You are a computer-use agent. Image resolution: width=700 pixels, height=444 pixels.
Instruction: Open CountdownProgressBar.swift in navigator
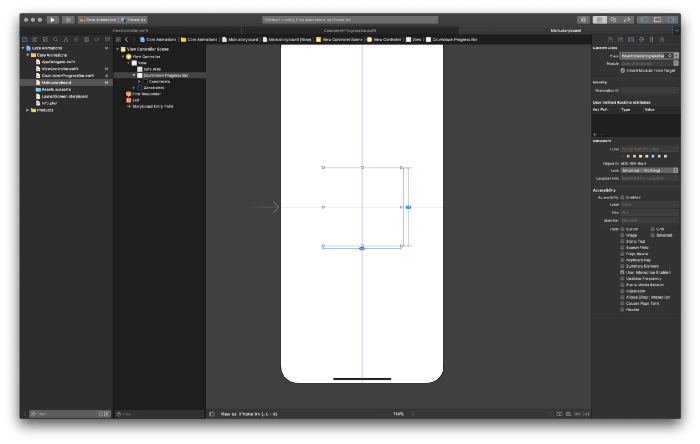coord(65,75)
